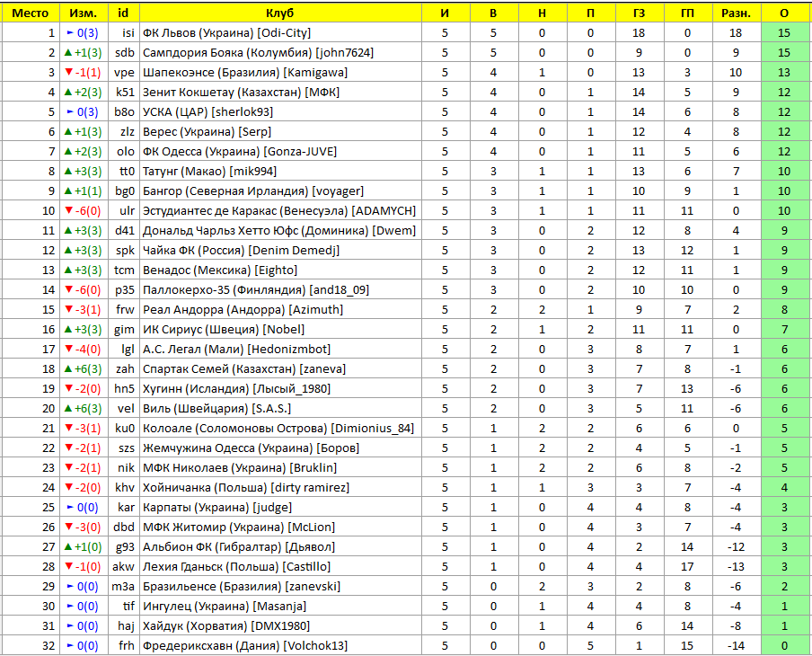Viewport: 812px width, 656px height.
Task: Select the ГЗ column header
Action: coord(639,13)
